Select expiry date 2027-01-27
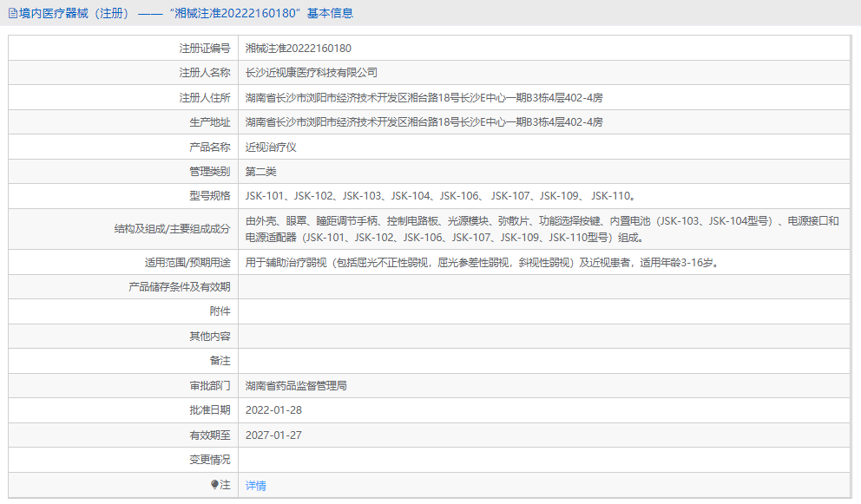Screen dimensions: 861x504 [273, 435]
